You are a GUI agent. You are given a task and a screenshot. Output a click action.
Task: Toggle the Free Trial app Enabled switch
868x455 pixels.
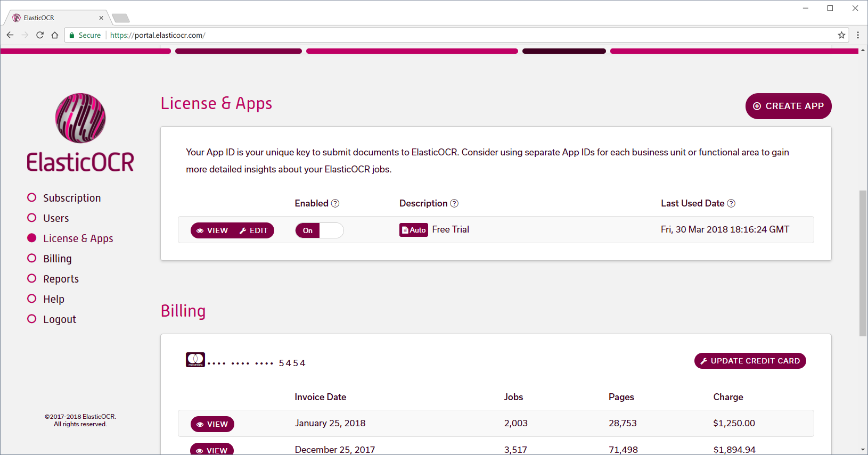320,230
